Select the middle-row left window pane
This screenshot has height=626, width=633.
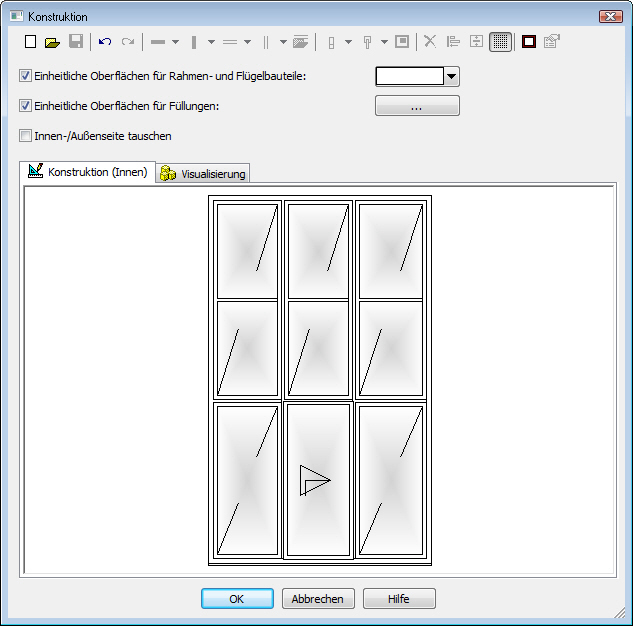pos(247,348)
